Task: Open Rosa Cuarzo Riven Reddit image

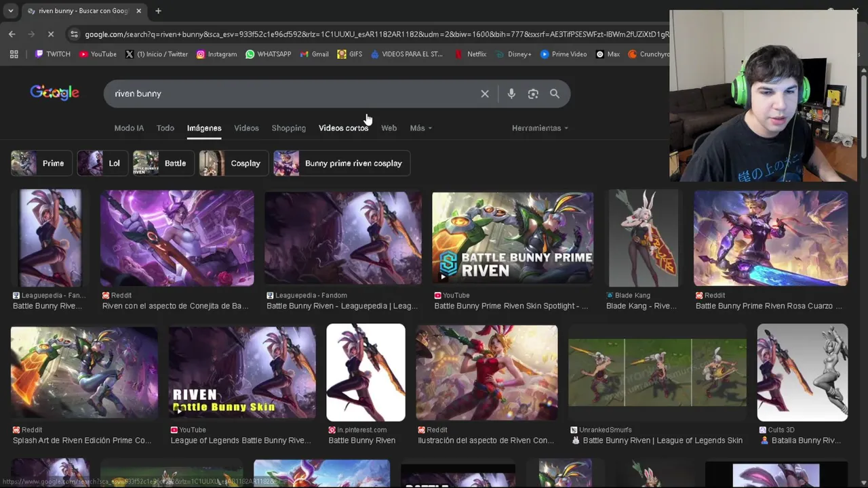Action: coord(770,238)
